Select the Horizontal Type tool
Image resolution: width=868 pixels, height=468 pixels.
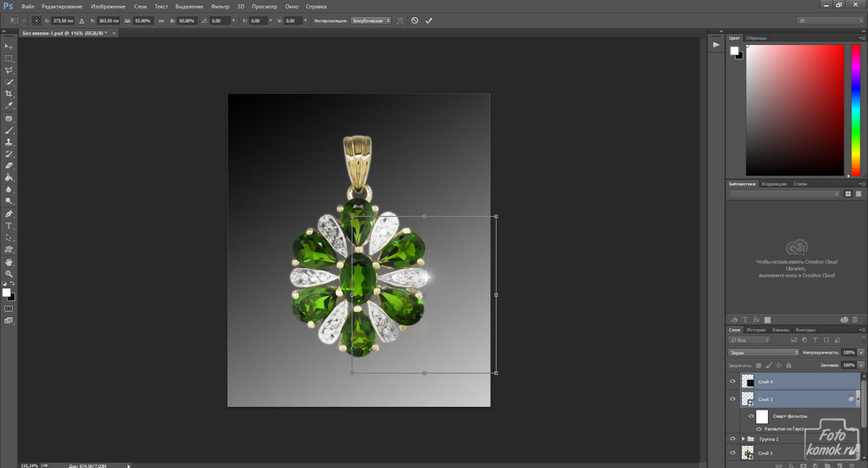click(x=9, y=226)
